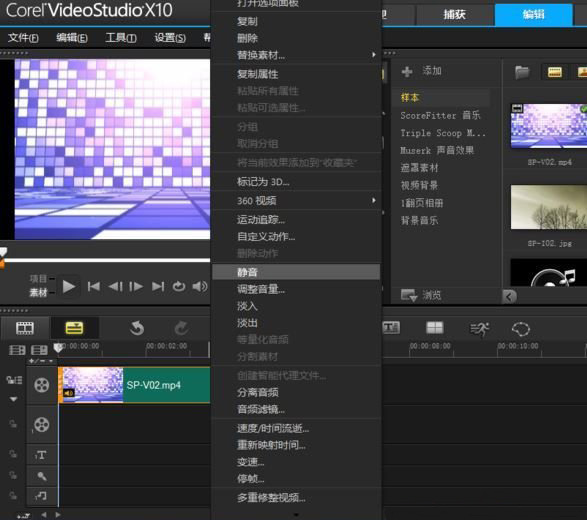The image size is (587, 520).
Task: Click the preview scrubber bar
Action: [106, 260]
